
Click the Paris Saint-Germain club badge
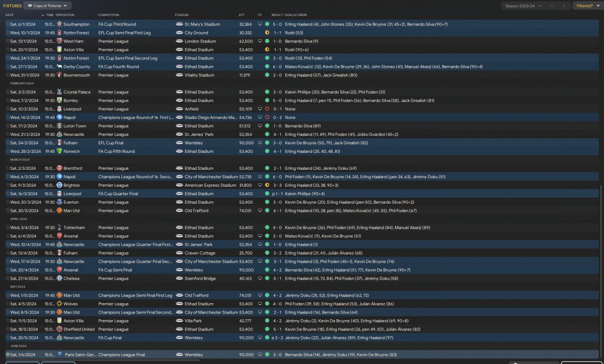[x=59, y=355]
